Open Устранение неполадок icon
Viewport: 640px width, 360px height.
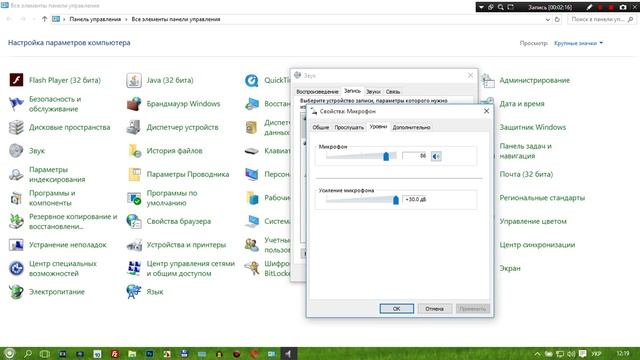(x=16, y=245)
